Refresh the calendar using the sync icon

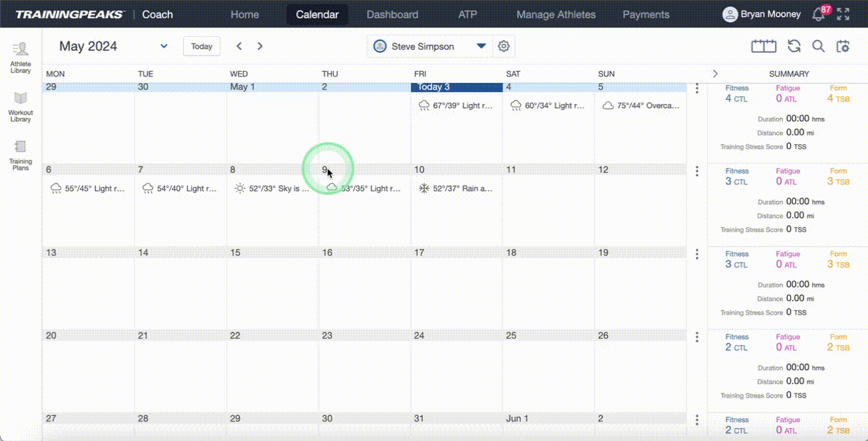click(794, 46)
